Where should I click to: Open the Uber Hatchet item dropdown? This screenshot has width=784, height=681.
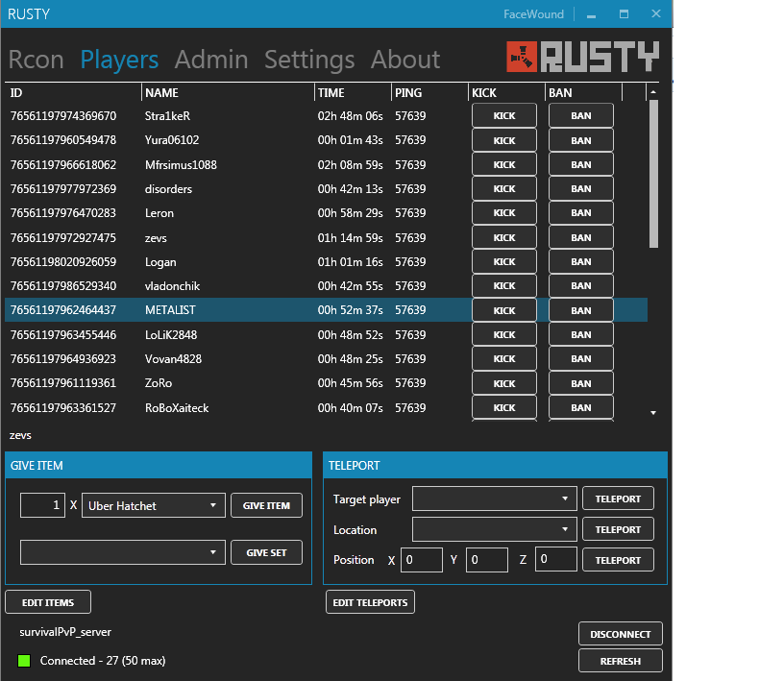pyautogui.click(x=154, y=505)
